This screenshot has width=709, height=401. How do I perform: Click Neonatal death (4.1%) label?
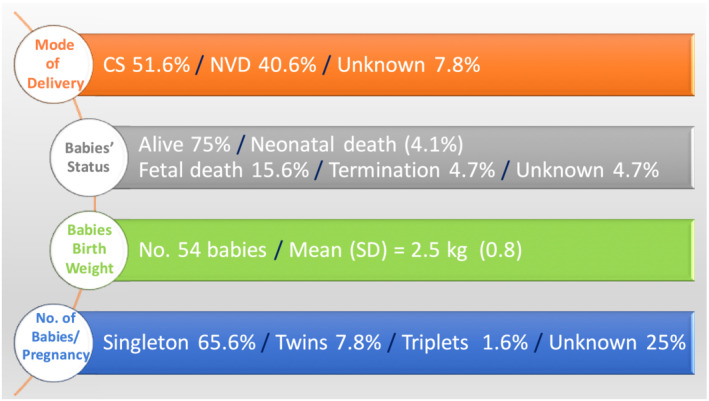(357, 145)
